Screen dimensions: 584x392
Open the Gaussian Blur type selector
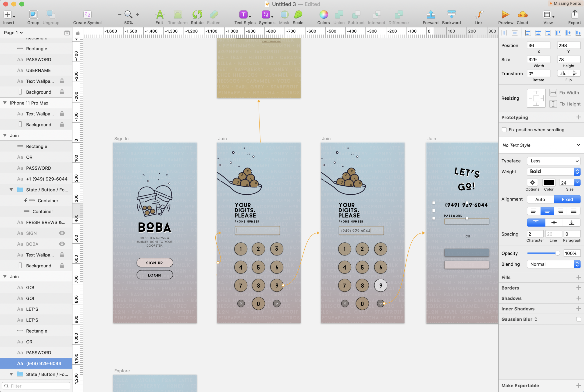tap(536, 319)
